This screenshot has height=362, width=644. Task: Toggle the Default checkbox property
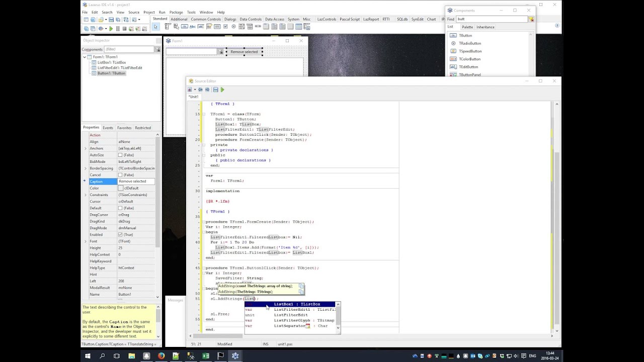(120, 208)
